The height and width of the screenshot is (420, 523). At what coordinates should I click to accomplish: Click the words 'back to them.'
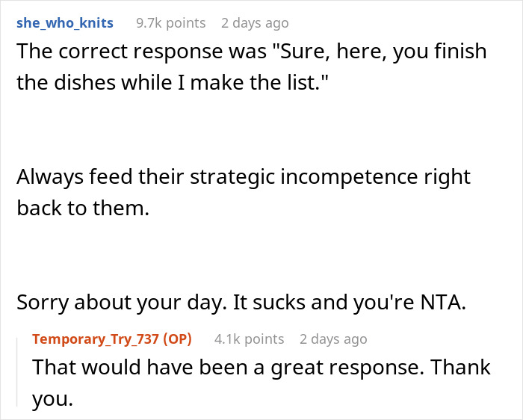tap(83, 208)
